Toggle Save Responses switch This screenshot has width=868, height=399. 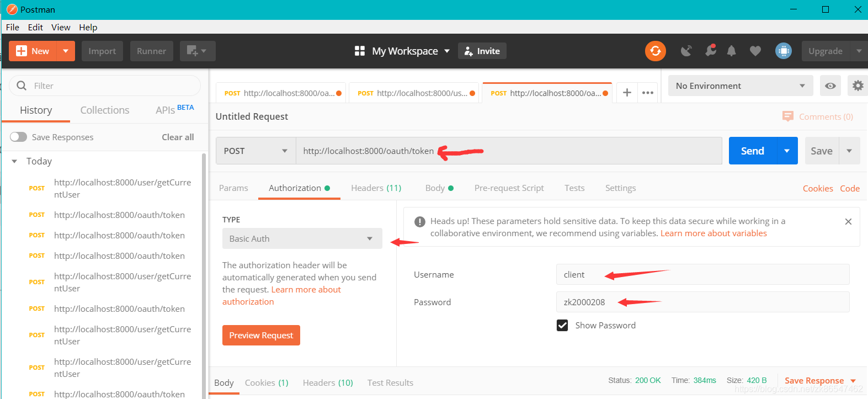18,137
